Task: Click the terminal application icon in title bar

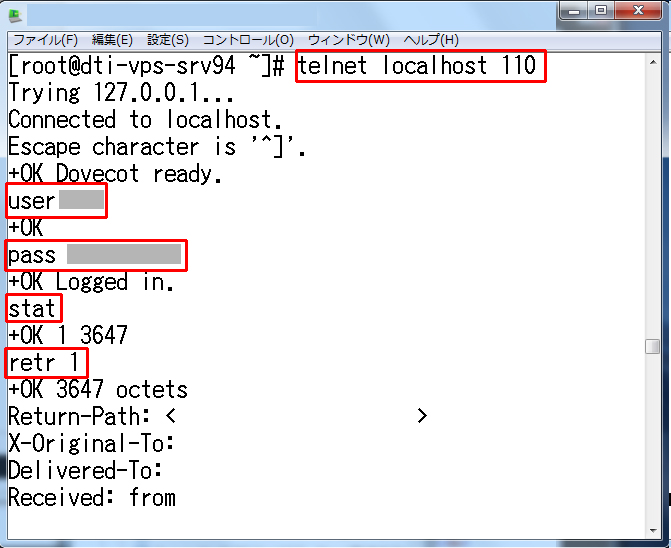Action: pyautogui.click(x=15, y=16)
